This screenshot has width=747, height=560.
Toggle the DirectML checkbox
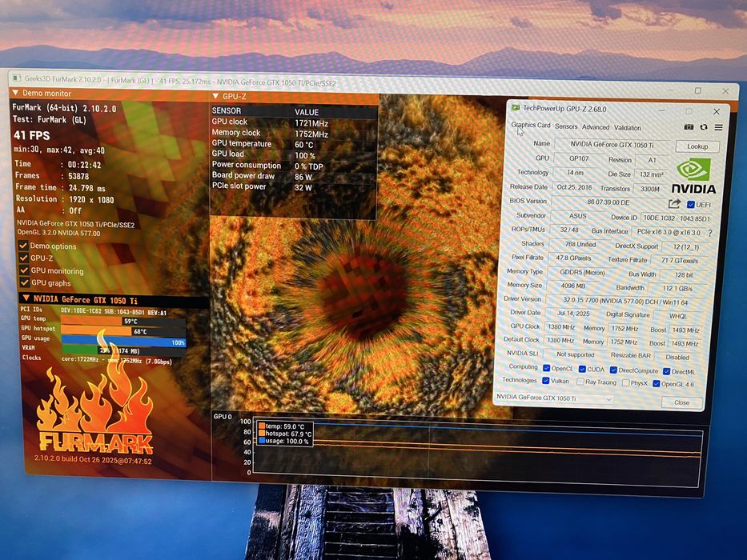click(x=666, y=371)
